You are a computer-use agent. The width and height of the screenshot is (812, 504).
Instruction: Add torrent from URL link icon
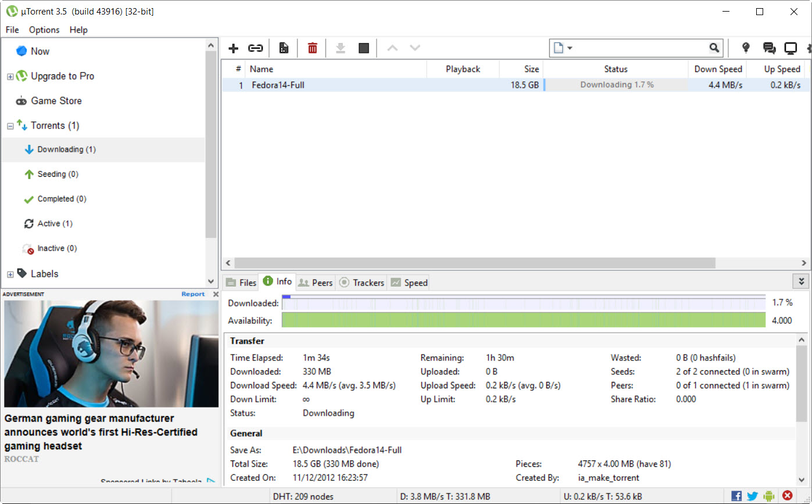tap(256, 48)
